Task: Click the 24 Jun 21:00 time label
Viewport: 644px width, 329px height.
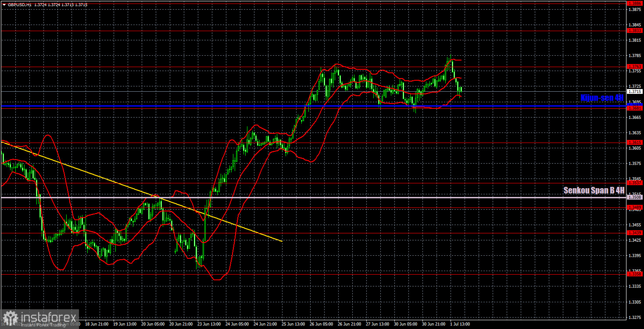Action: (x=266, y=325)
